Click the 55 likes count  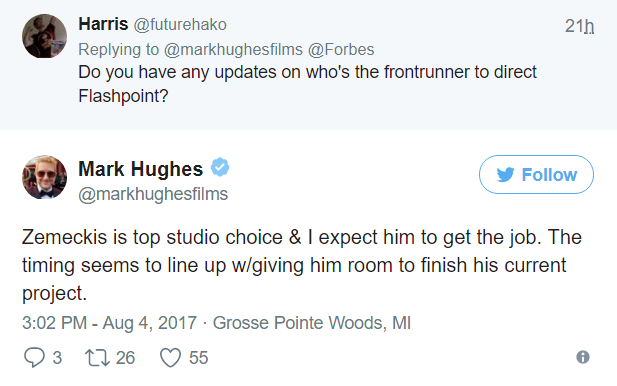[198, 358]
